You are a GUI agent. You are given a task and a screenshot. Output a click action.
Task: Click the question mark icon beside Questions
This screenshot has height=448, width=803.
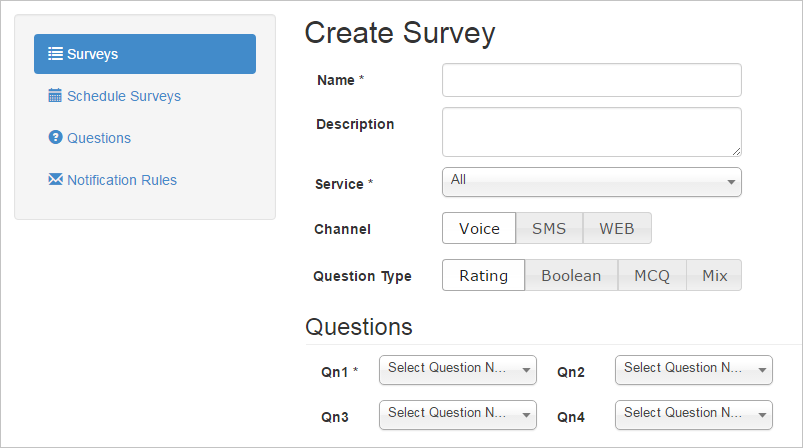pos(55,137)
